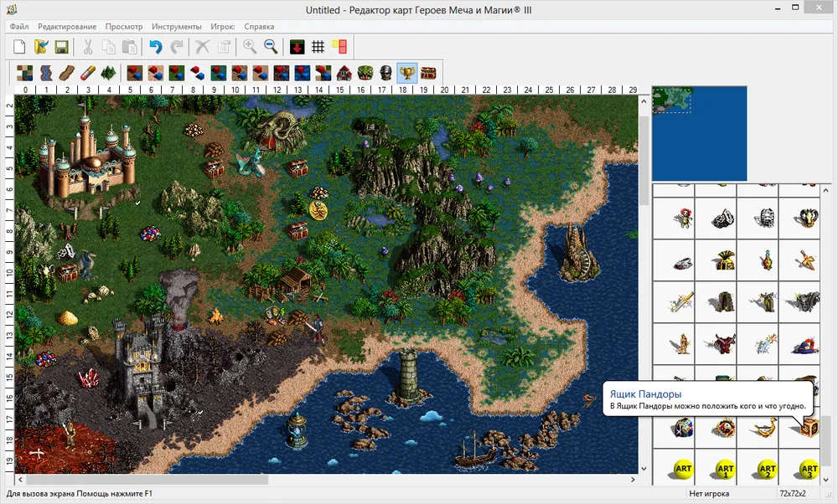Expand the Просмотр menu
The width and height of the screenshot is (838, 504).
pos(125,27)
